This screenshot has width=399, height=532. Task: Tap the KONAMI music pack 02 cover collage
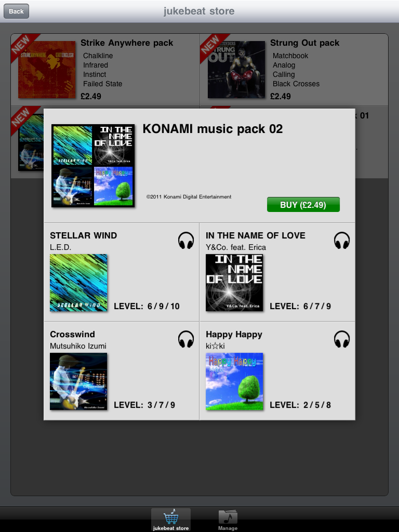pos(93,166)
